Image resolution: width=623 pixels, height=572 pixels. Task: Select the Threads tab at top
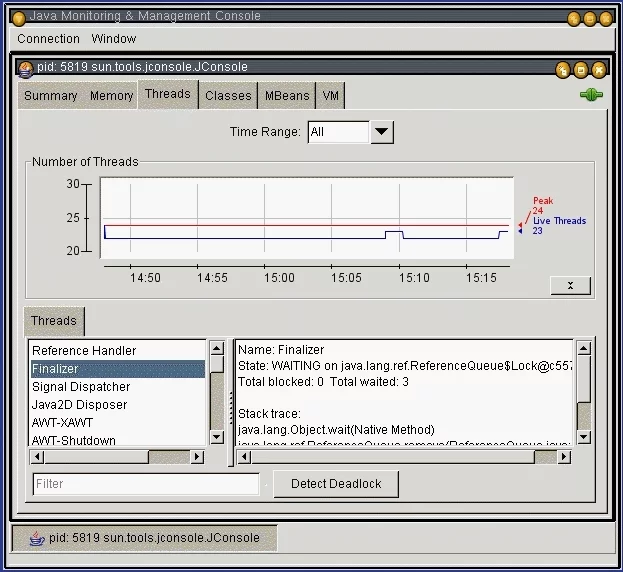click(x=168, y=94)
